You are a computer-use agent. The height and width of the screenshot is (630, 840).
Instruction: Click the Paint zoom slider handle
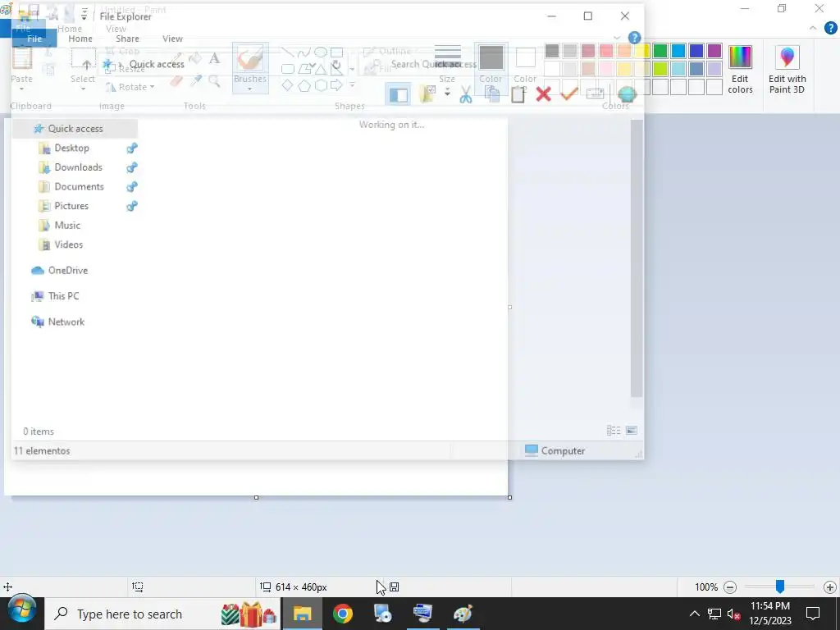780,587
